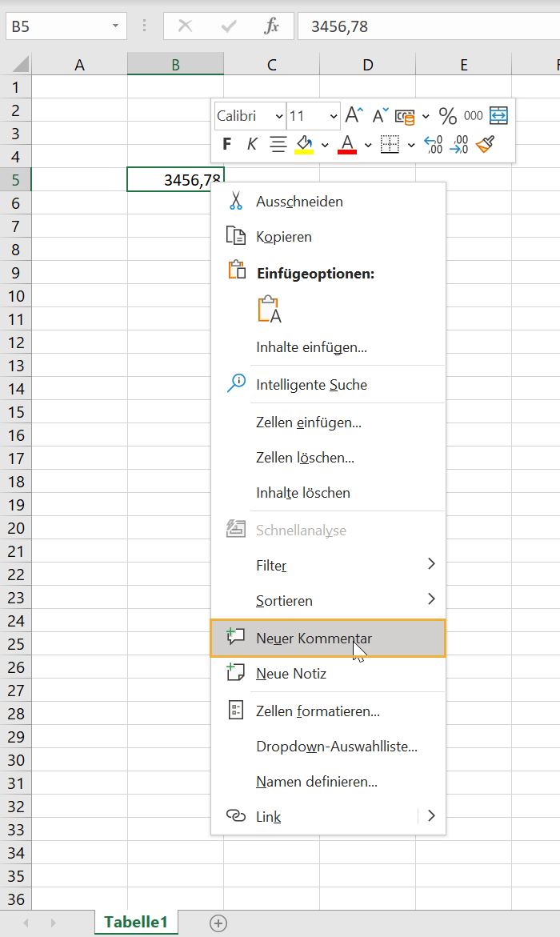Click the select all corner triangle

(16, 64)
